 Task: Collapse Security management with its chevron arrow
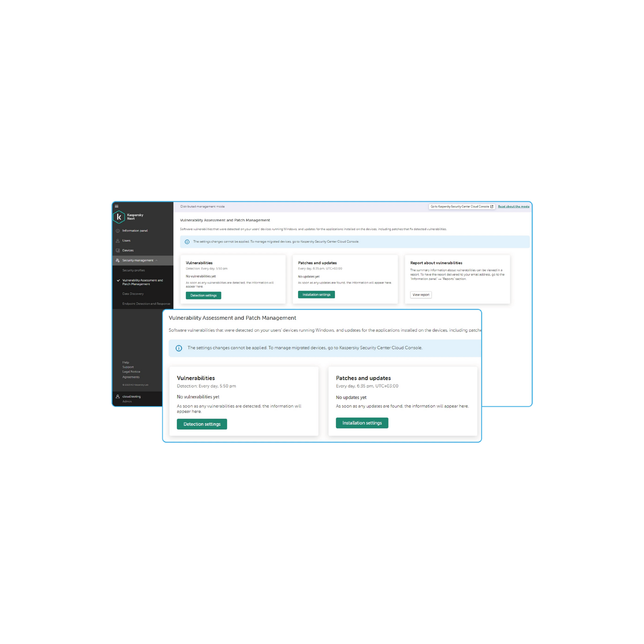point(157,260)
